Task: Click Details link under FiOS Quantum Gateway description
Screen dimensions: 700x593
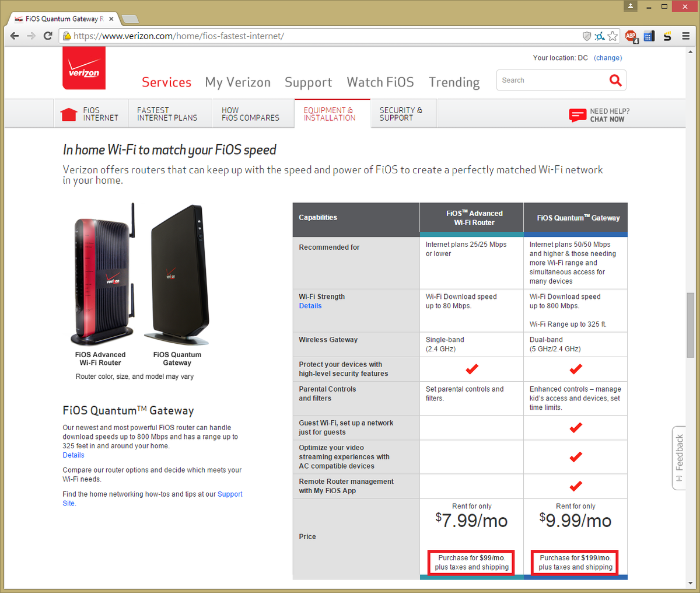Action: click(73, 455)
